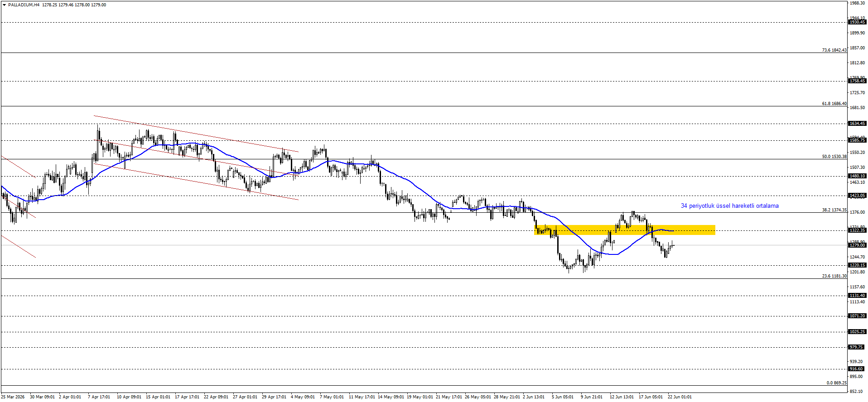
Task: Click the 1725.70 price scale value
Action: (858, 93)
